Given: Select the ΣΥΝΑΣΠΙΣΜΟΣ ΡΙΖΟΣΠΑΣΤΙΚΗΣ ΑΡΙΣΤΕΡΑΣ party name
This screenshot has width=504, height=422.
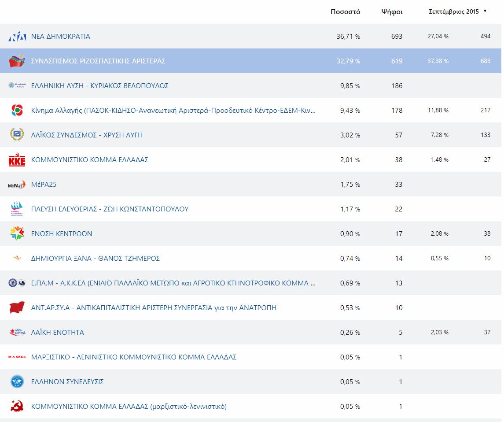Looking at the screenshot, I should tap(98, 61).
